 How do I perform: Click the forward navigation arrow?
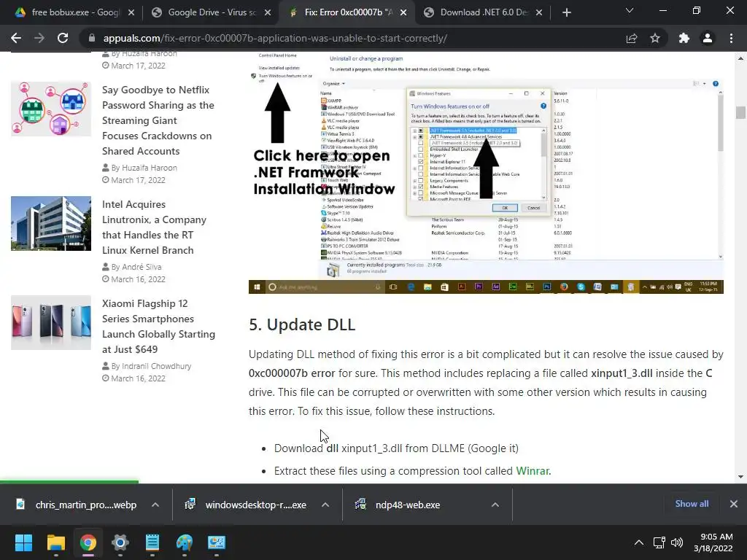coord(39,38)
